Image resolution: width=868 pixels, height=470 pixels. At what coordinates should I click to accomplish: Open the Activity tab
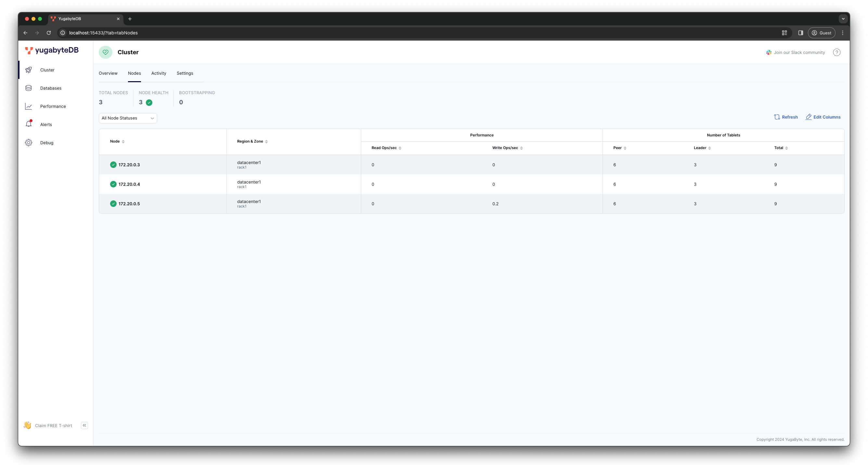159,73
